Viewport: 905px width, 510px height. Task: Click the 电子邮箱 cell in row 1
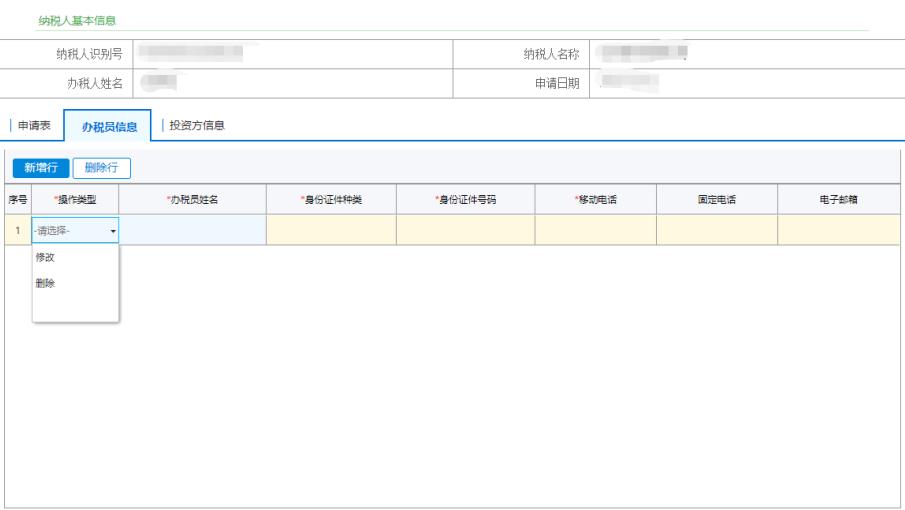(838, 231)
